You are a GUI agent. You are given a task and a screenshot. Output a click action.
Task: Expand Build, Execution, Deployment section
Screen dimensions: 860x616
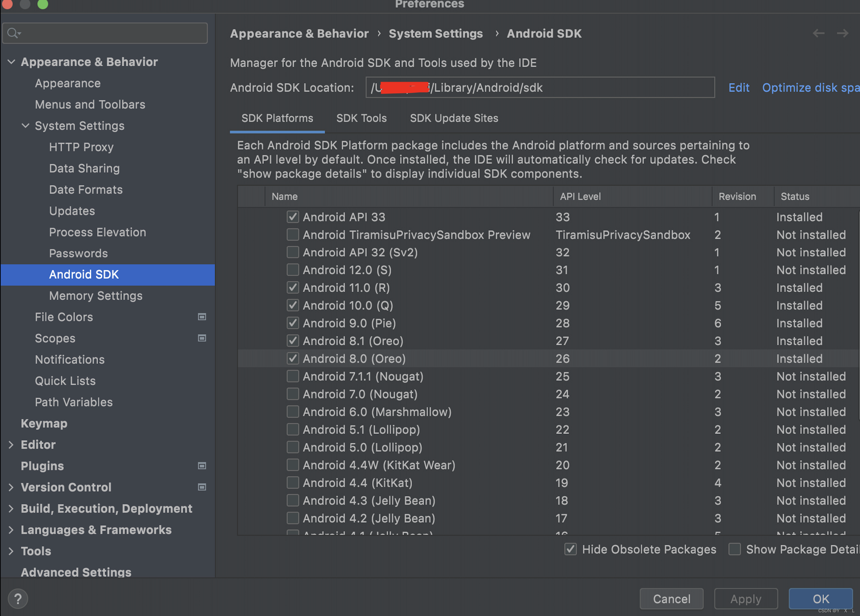tap(11, 508)
